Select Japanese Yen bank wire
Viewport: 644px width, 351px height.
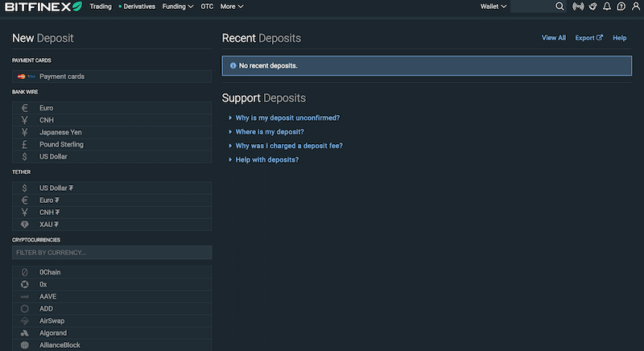coord(112,132)
